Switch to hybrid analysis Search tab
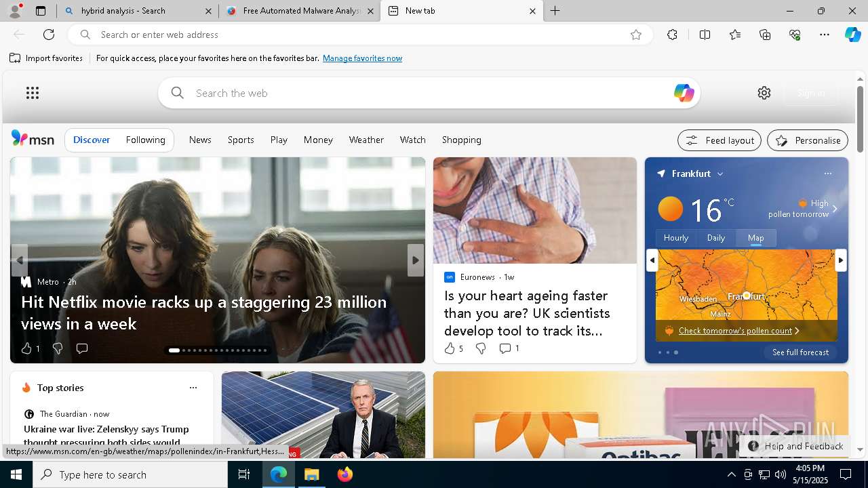 (138, 11)
